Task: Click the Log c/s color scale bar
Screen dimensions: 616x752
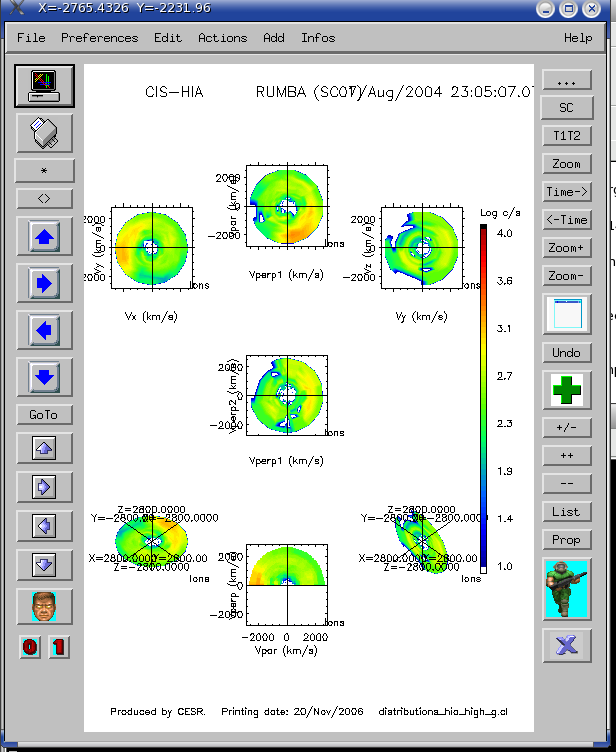Action: point(483,398)
